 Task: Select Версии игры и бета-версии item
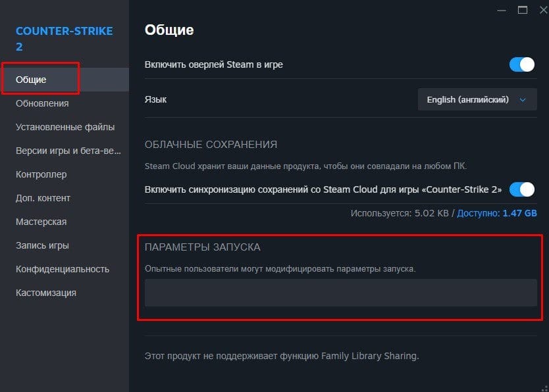coord(68,151)
